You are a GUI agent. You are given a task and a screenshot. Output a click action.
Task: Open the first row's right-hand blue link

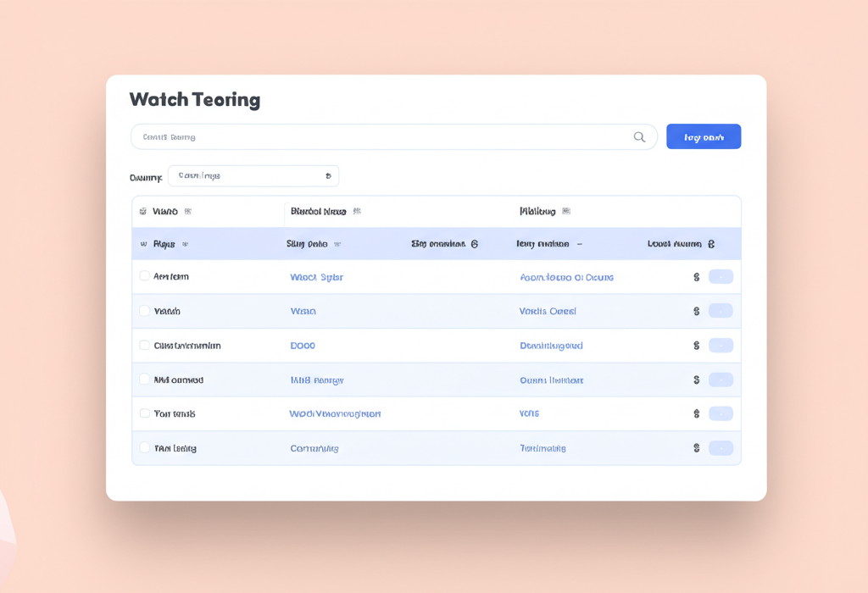click(x=567, y=277)
